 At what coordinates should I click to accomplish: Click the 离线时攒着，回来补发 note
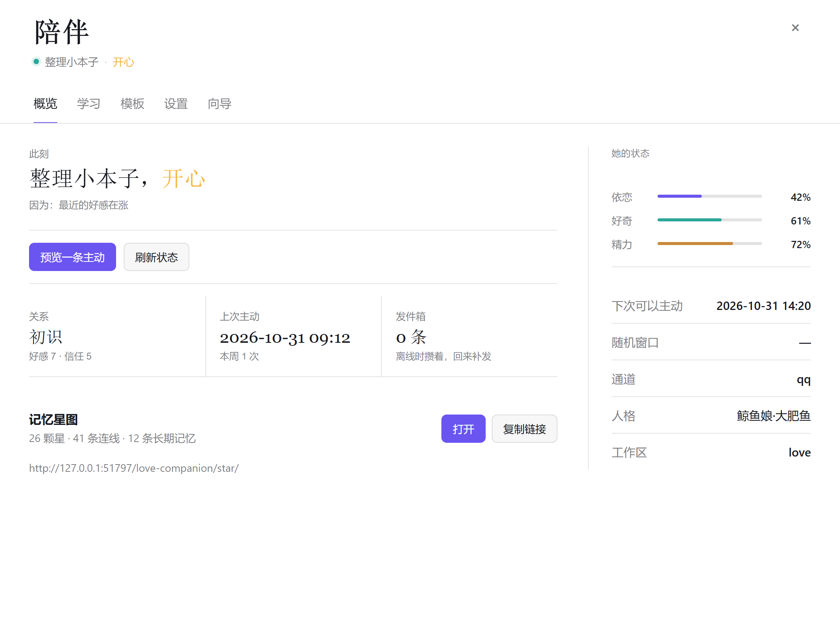coord(444,356)
